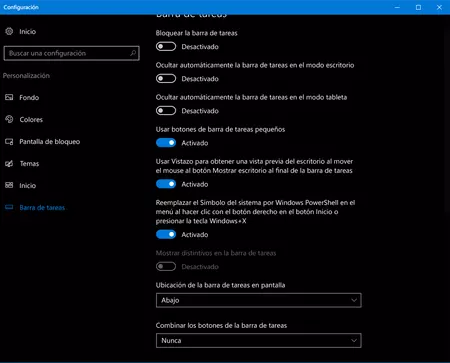450x363 pixels.
Task: Disable Usar botones de barra pequeños
Action: coord(166,143)
